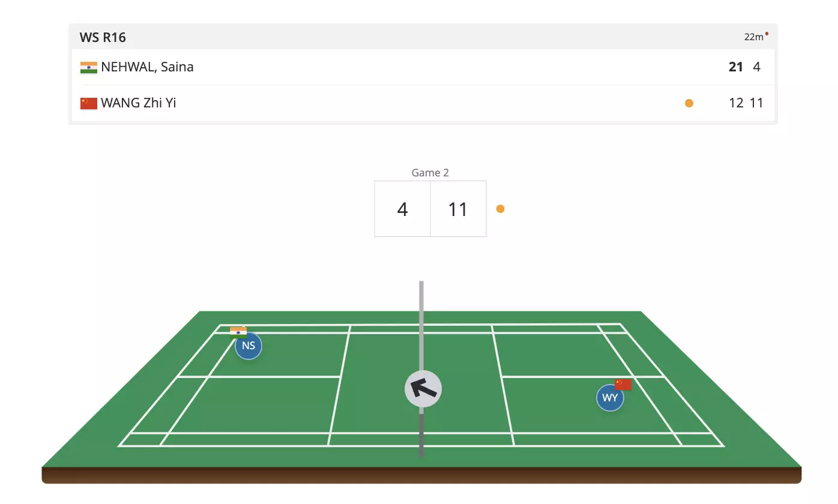Click the black arrow icon at the net
The height and width of the screenshot is (504, 838).
(423, 389)
